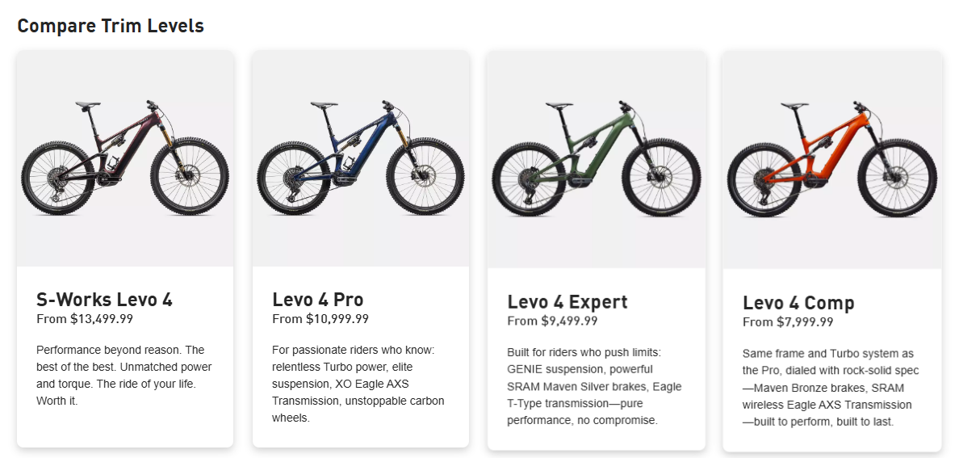This screenshot has width=980, height=458.
Task: Open the Levo 4 Expert title link
Action: point(567,302)
